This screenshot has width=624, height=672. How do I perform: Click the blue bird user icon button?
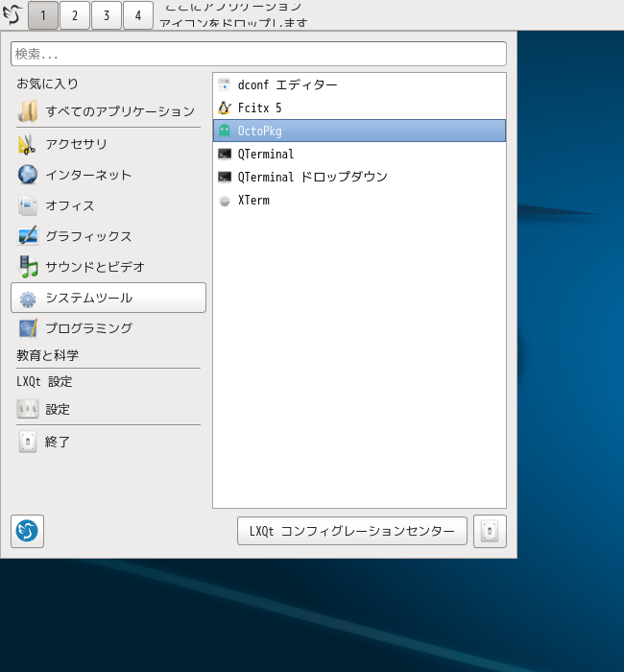click(x=27, y=531)
